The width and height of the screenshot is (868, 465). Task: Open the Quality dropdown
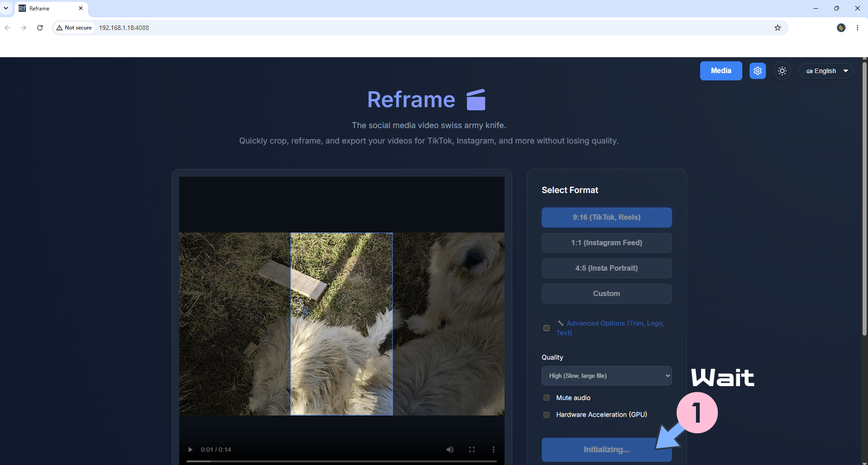pyautogui.click(x=607, y=376)
